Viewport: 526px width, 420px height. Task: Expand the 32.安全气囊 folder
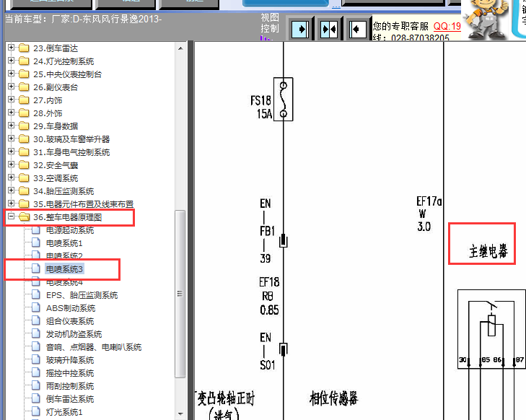(x=11, y=165)
